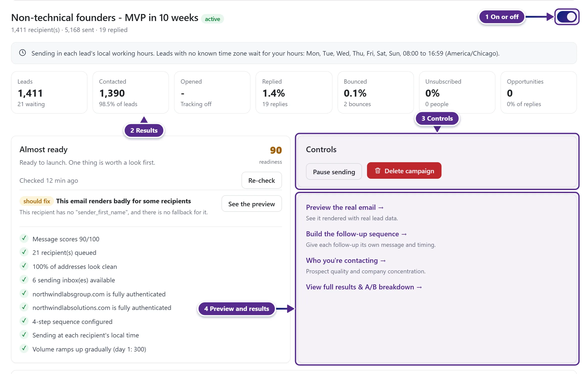This screenshot has height=374, width=588.
Task: Click the Controls panel heading
Action: [321, 149]
